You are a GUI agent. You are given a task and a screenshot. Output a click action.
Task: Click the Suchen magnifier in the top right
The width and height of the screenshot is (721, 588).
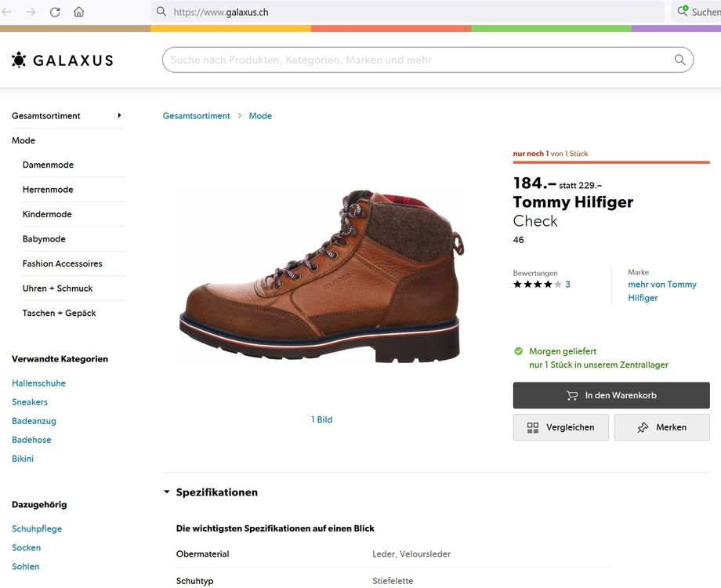tap(682, 12)
